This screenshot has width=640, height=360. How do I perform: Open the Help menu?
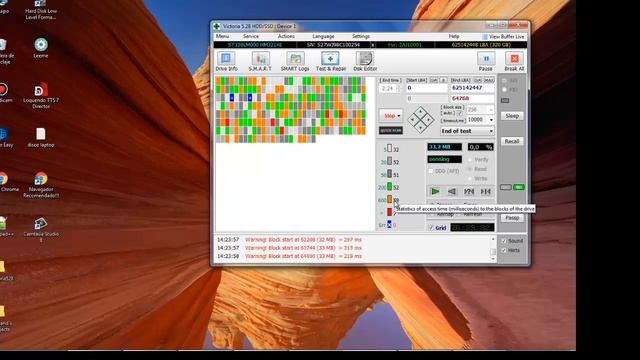[454, 36]
